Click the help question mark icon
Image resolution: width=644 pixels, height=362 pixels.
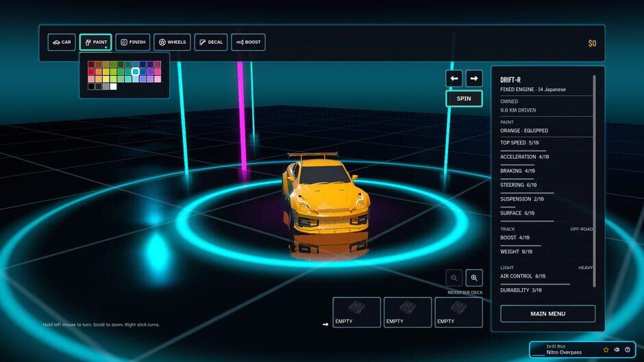[627, 350]
